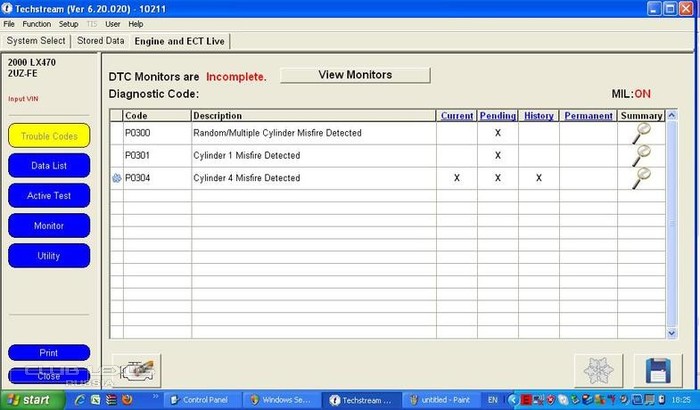Viewport: 700px width, 410px height.
Task: Open the Data List panel
Action: pos(48,164)
